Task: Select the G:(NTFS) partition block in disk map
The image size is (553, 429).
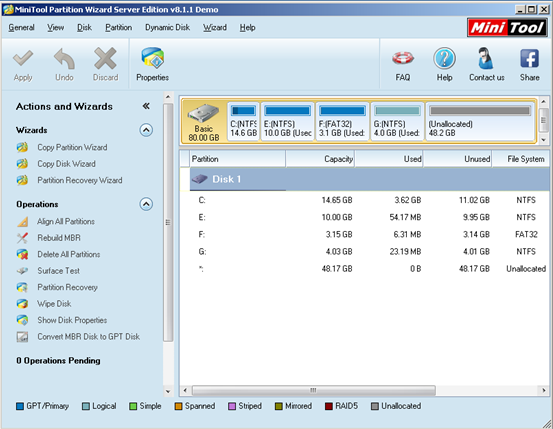Action: coord(397,121)
